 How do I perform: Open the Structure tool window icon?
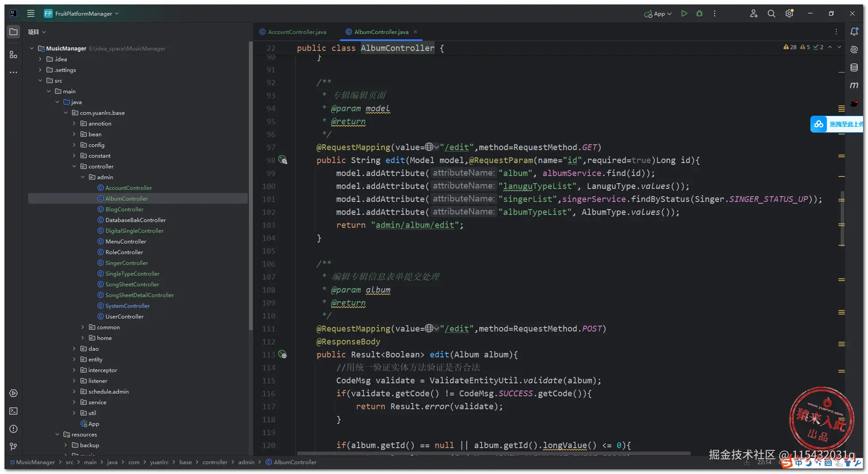13,55
